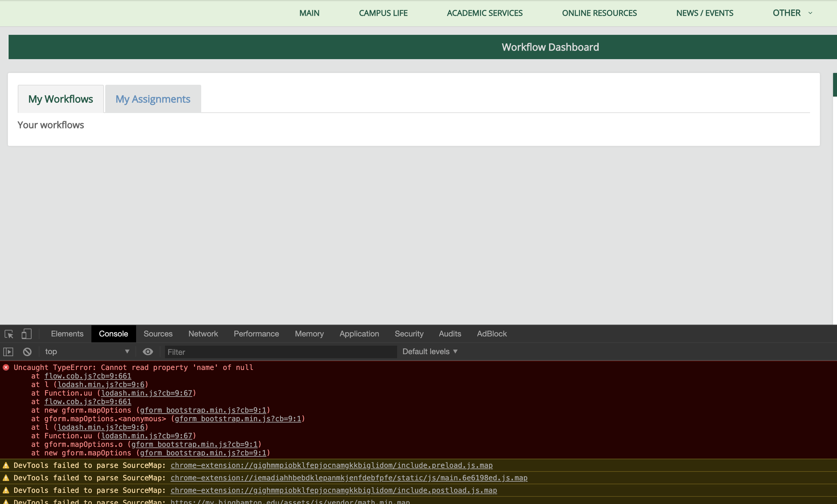Open the Application panel
This screenshot has width=837, height=504.
359,333
